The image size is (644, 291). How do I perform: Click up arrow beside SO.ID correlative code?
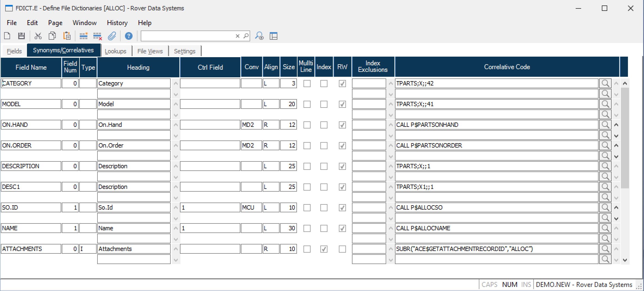pos(616,208)
